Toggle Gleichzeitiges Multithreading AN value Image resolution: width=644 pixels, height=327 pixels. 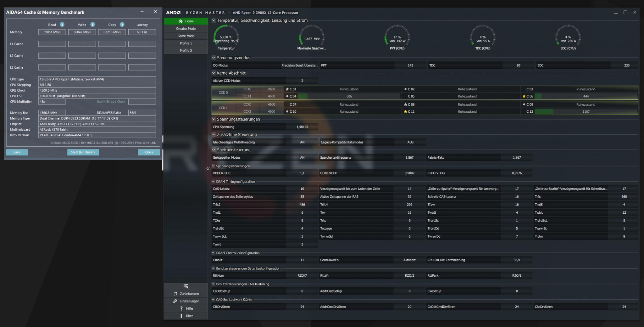tap(302, 142)
